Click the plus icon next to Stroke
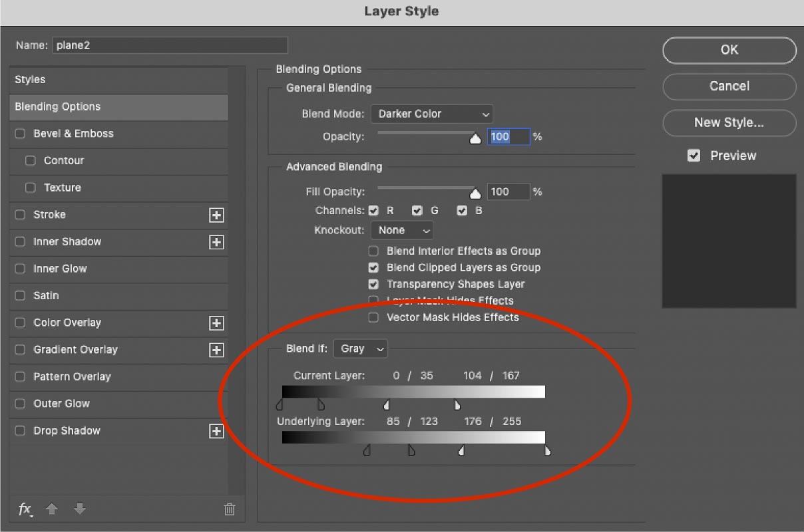The width and height of the screenshot is (804, 532). click(x=216, y=215)
